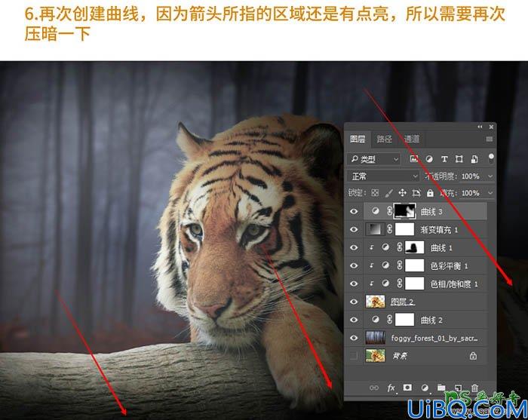Hide the 曲线 3 layer
This screenshot has height=420, width=528.
tap(354, 211)
